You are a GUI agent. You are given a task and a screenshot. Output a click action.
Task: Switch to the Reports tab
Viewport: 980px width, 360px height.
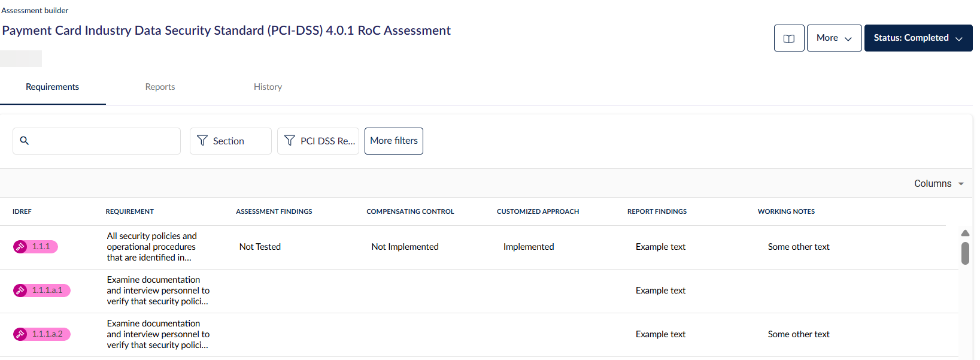pyautogui.click(x=160, y=87)
